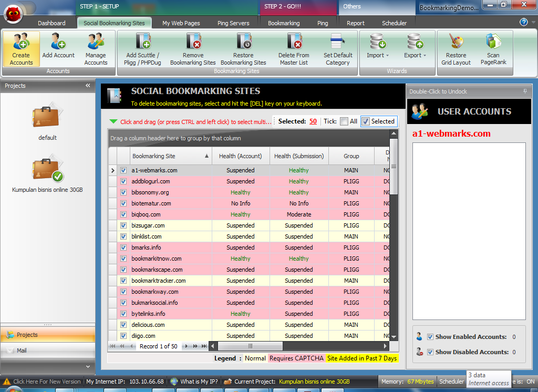Viewport: 538px width, 392px height.
Task: Click Scan PageRank
Action: point(493,49)
